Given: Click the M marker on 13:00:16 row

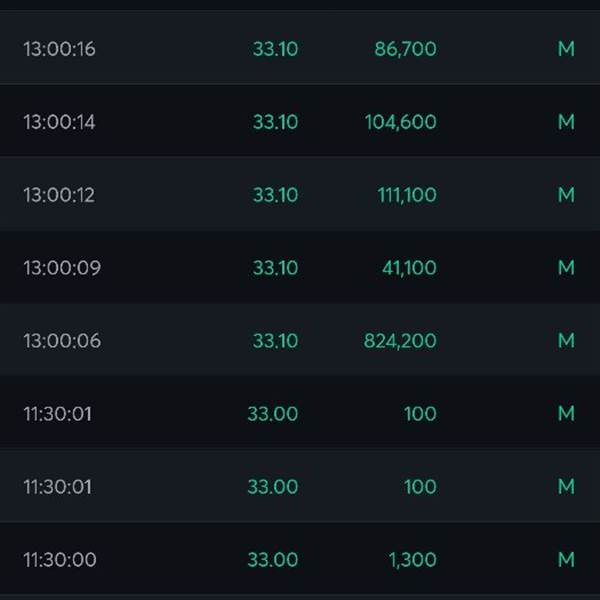Looking at the screenshot, I should (x=566, y=49).
